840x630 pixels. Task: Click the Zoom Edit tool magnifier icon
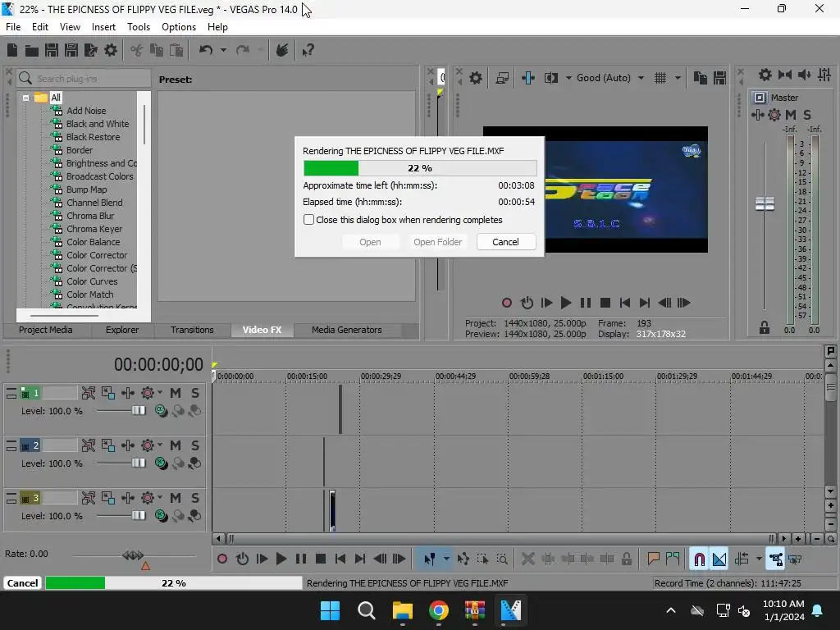[502, 559]
